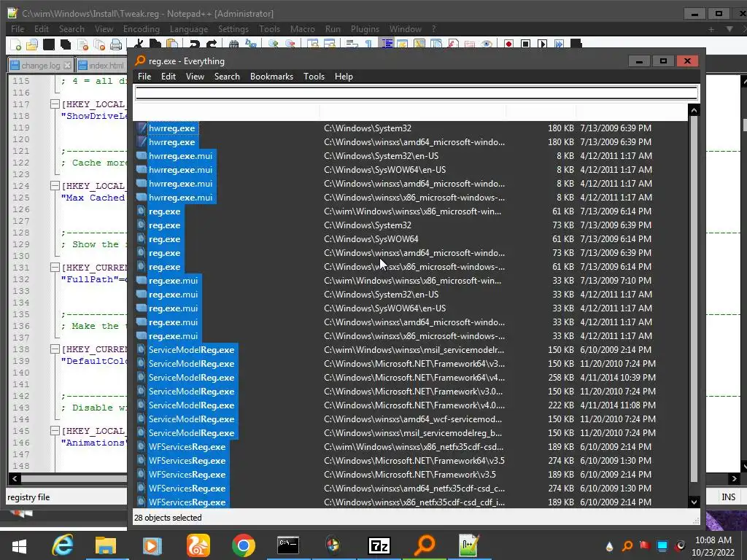Screen dimensions: 747x560
Task: Click Print icon in Notepad++ toolbar
Action: 116,44
